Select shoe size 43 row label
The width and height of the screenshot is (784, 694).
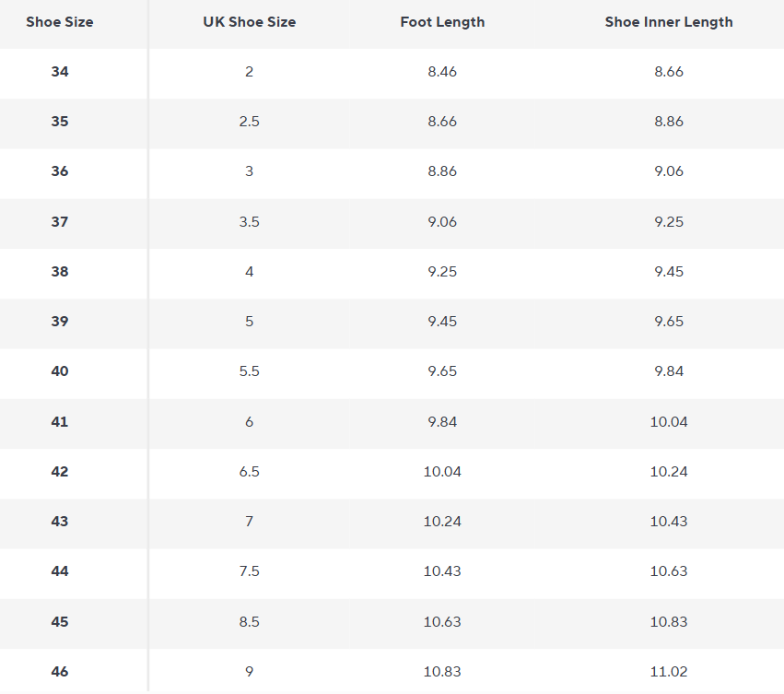point(60,522)
